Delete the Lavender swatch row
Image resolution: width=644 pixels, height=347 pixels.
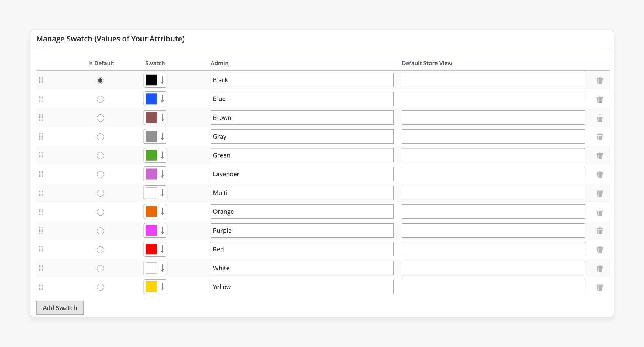click(x=600, y=175)
